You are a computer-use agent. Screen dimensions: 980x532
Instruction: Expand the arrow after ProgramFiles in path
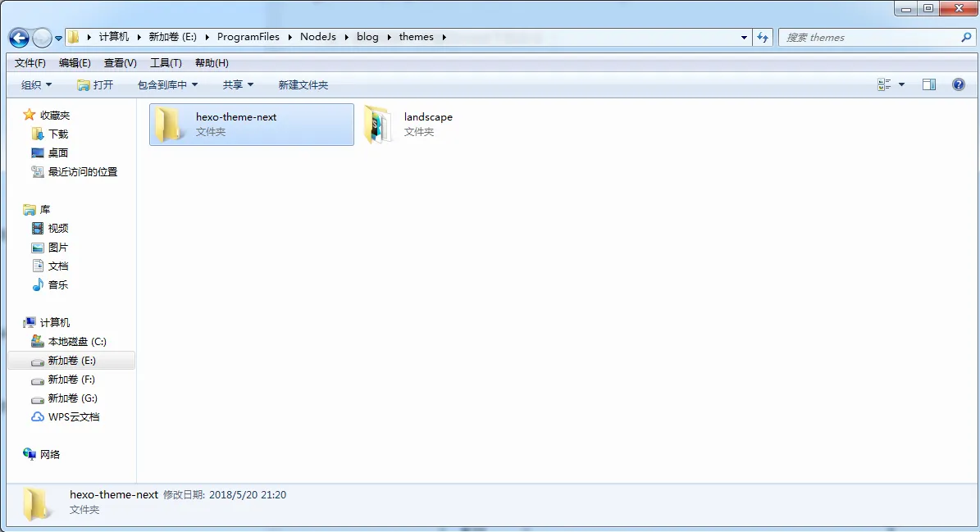290,37
